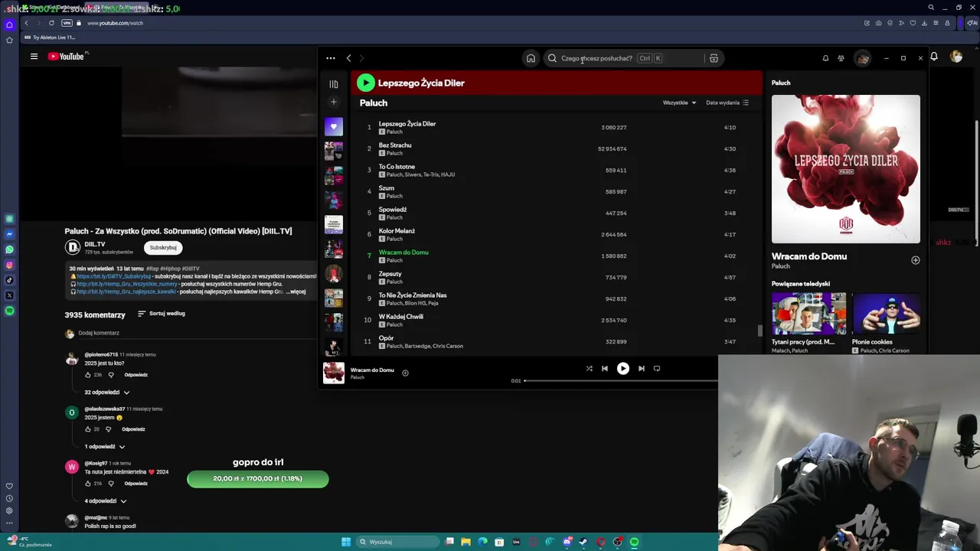Reload the page in the browser
The width and height of the screenshot is (980, 551).
(x=51, y=23)
